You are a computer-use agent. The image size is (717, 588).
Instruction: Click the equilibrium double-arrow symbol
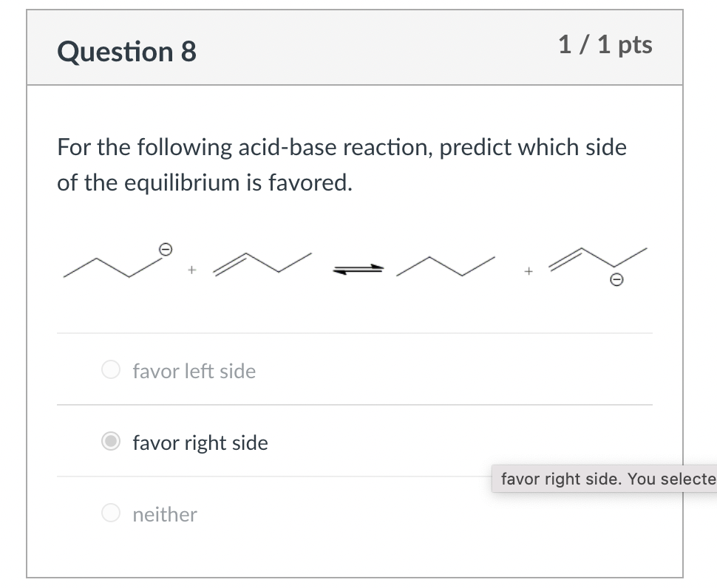pos(358,270)
